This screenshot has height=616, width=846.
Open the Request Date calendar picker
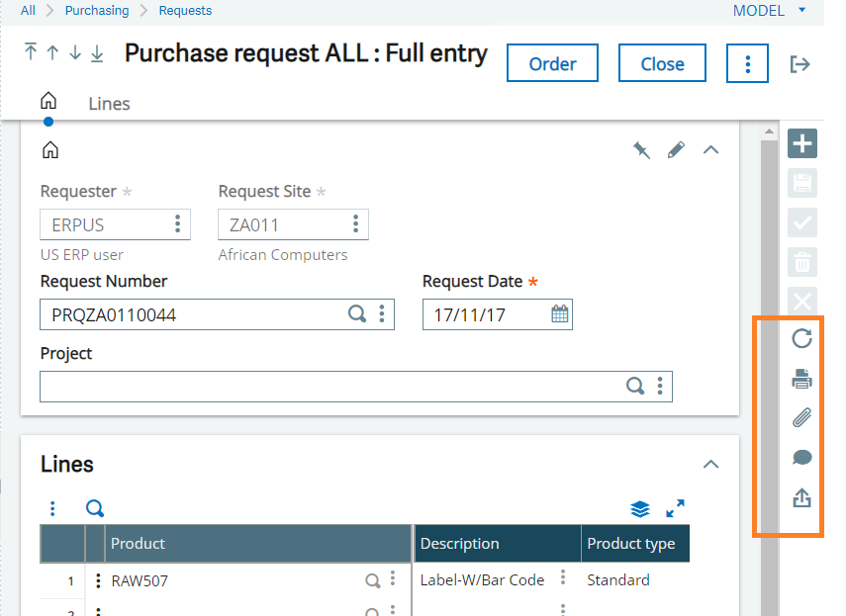[559, 314]
